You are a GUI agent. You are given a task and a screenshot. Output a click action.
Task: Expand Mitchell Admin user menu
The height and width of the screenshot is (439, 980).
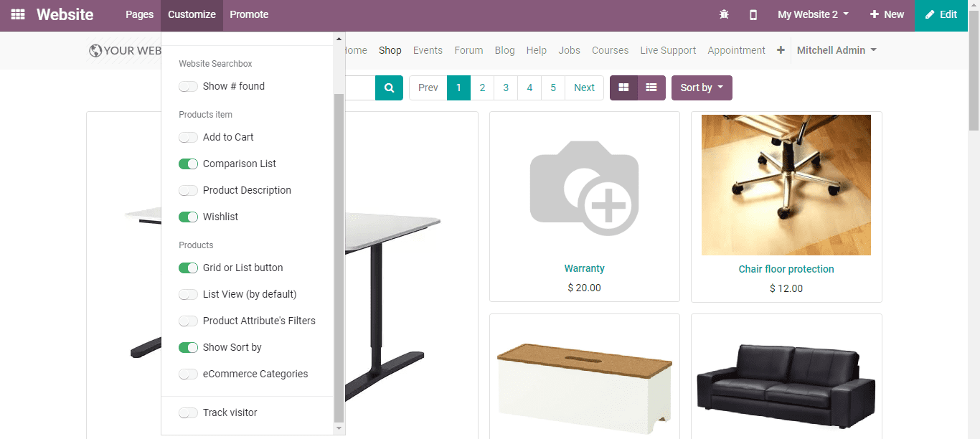[x=837, y=50]
